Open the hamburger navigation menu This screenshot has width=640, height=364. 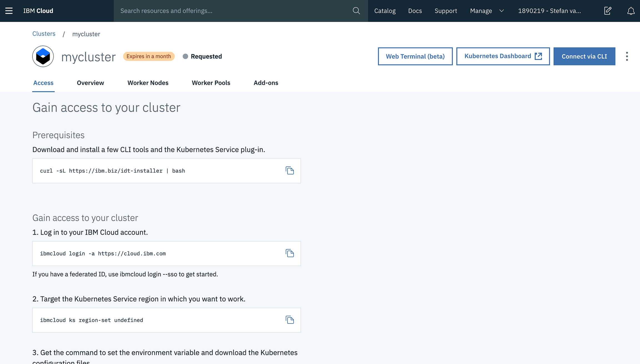coord(9,11)
